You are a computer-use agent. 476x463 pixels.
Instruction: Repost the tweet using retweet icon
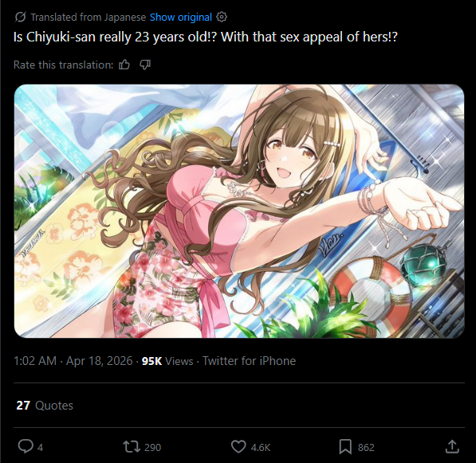coord(132,447)
